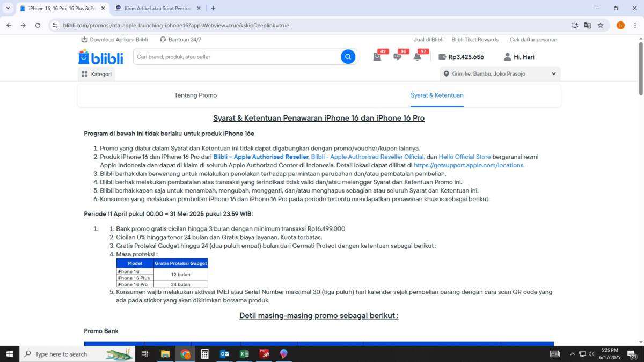This screenshot has height=362, width=644.
Task: Open the getsupport.apple.com/locations link
Action: pos(469,165)
